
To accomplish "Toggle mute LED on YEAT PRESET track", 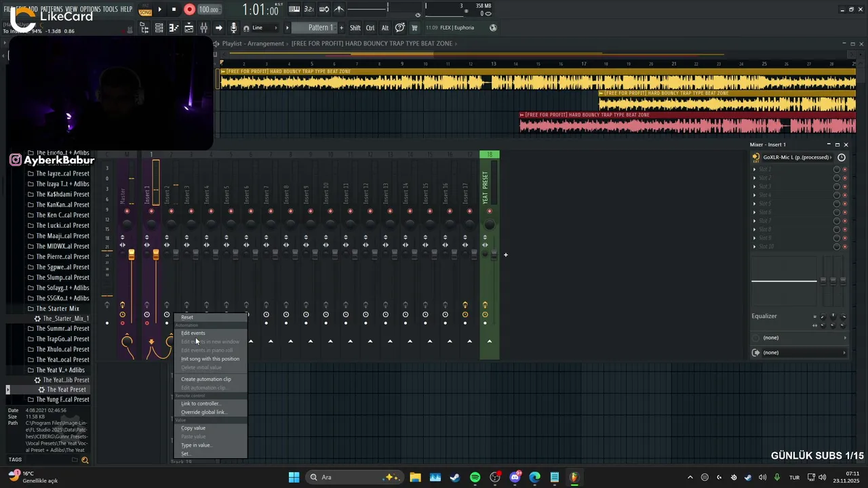I will point(490,211).
